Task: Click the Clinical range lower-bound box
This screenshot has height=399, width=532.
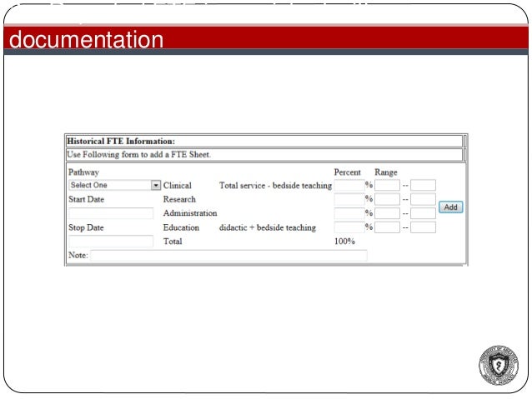Action: 387,186
